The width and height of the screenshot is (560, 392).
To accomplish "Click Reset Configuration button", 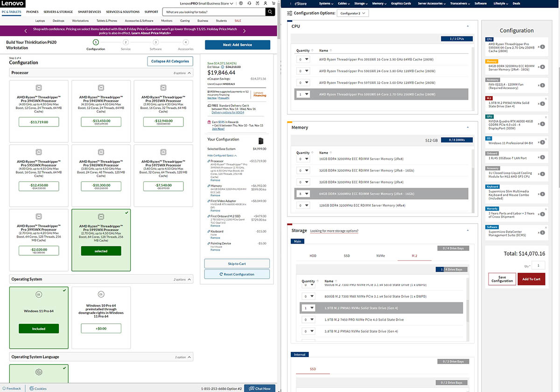I will [x=237, y=274].
